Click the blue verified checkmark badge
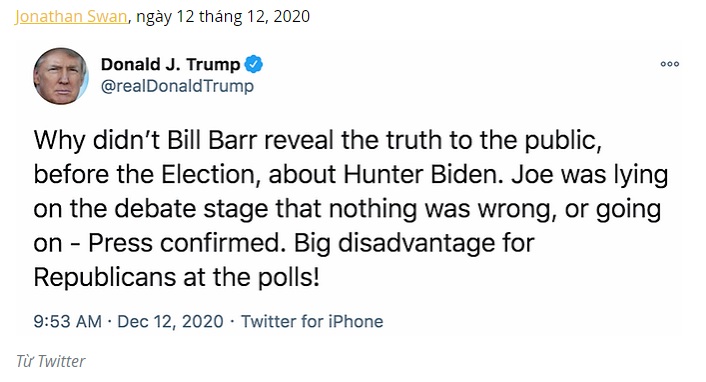This screenshot has width=706, height=382. click(253, 64)
